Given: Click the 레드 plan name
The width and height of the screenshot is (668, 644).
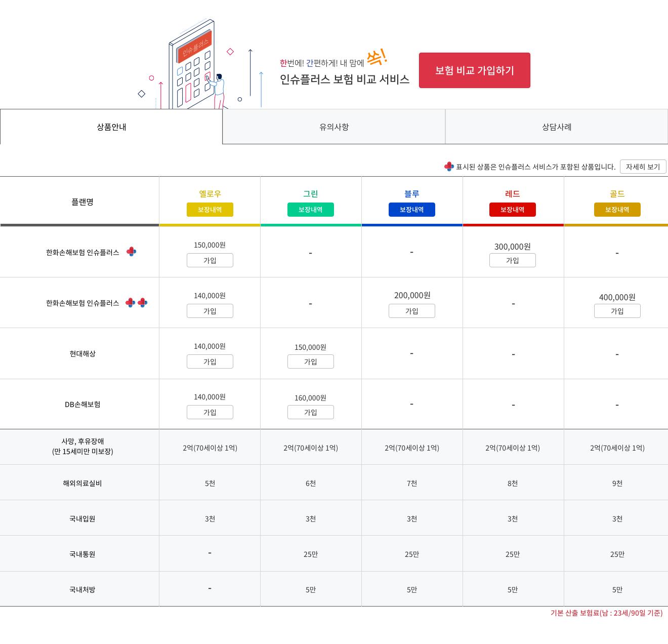Looking at the screenshot, I should 513,193.
